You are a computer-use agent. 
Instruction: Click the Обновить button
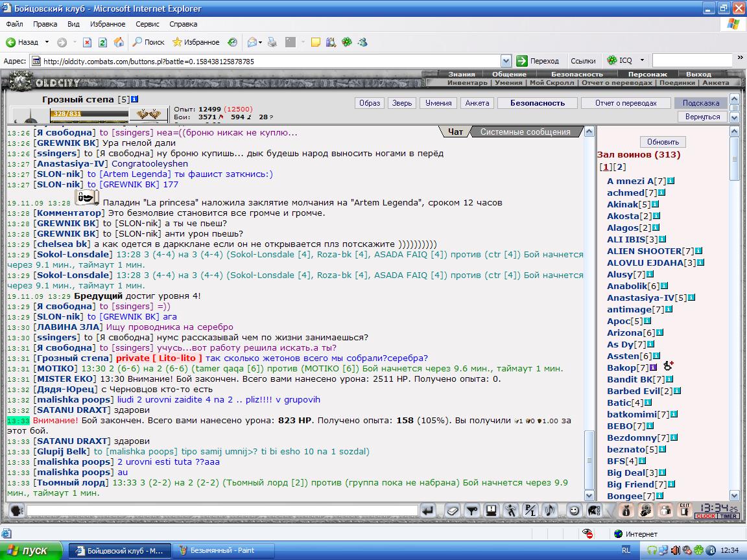click(663, 142)
